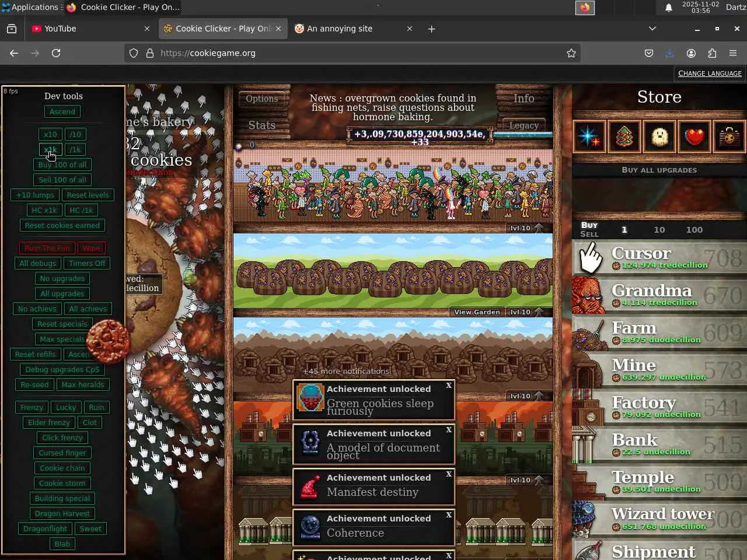Select the Cookie Clicker browser tab
Image resolution: width=747 pixels, height=560 pixels.
tap(222, 29)
